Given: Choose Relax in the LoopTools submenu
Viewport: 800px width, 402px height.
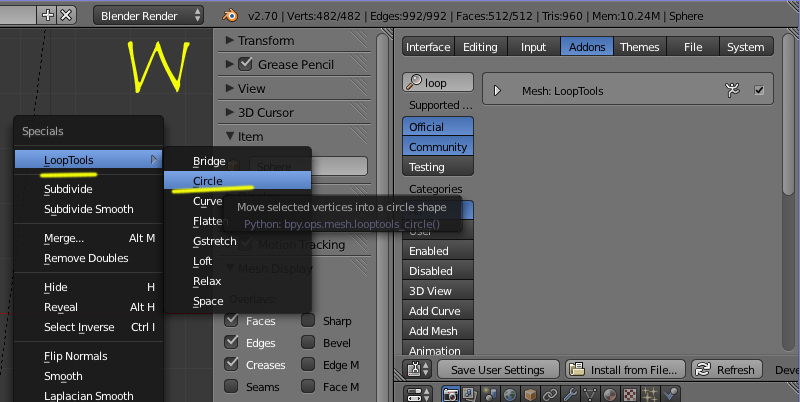Looking at the screenshot, I should pos(237,281).
